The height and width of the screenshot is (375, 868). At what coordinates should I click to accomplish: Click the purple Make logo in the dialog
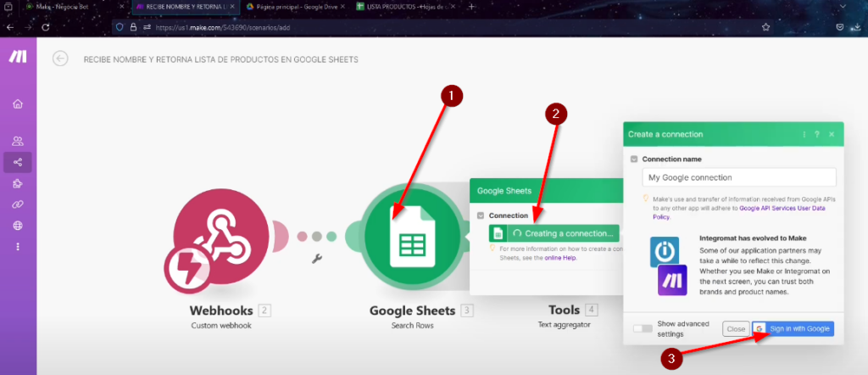pos(672,280)
